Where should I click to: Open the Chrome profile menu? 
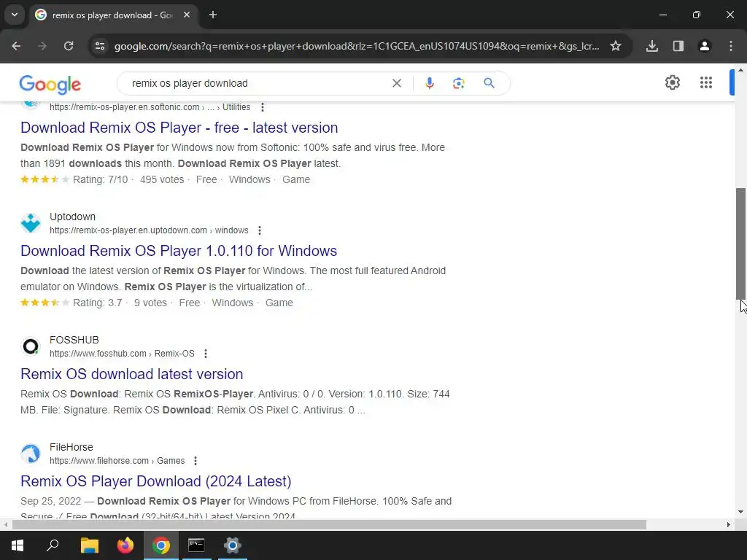coord(705,46)
